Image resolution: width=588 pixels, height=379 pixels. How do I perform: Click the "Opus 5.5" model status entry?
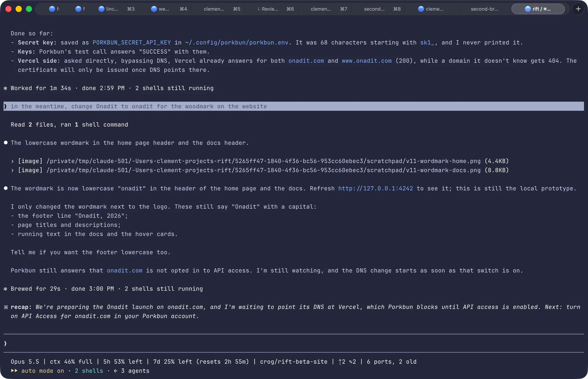coord(25,362)
